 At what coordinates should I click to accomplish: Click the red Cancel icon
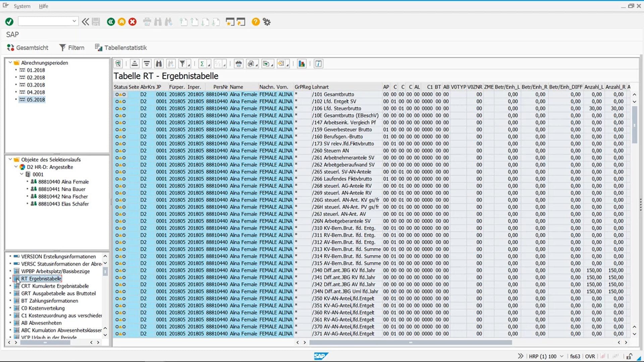point(132,22)
